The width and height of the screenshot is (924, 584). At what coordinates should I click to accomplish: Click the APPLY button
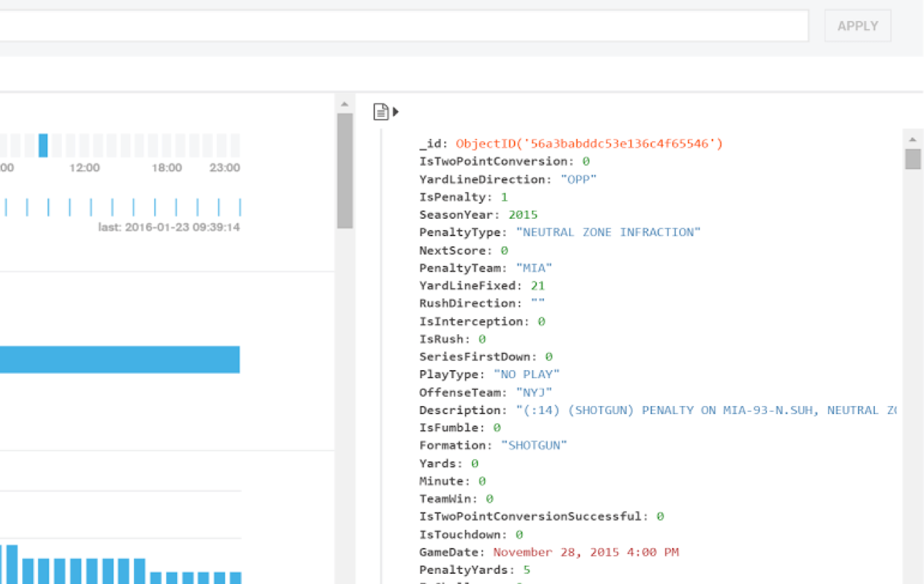click(857, 26)
